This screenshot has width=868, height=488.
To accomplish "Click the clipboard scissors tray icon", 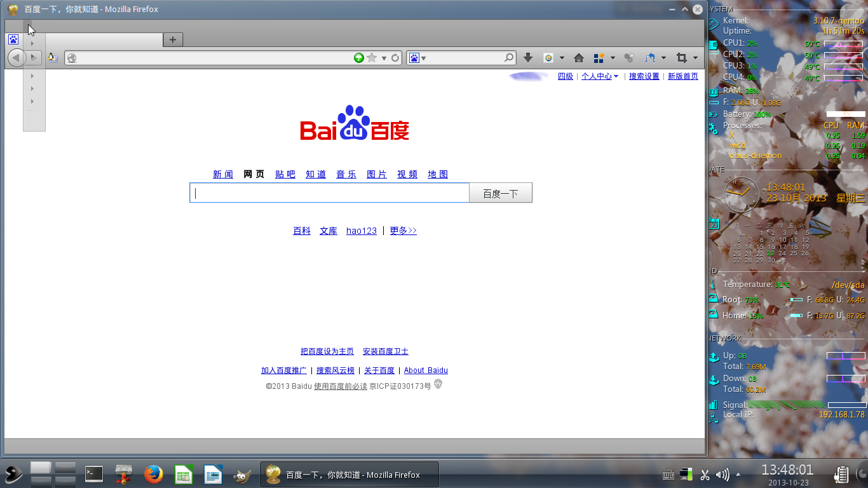I will [705, 474].
